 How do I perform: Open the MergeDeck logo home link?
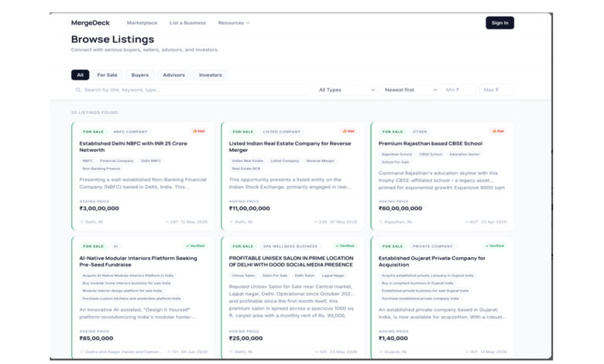90,22
